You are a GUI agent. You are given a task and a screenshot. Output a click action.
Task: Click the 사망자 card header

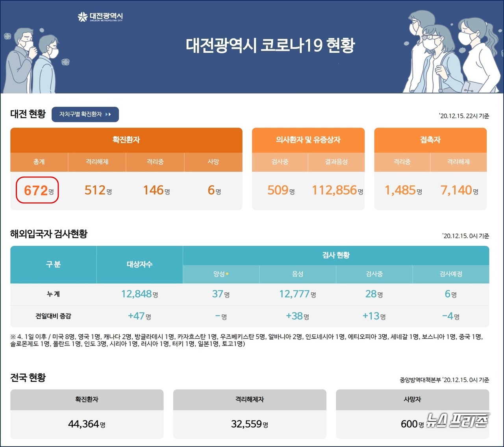coord(412,399)
